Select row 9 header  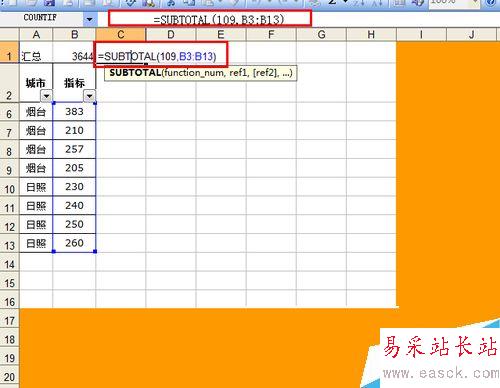[10, 168]
